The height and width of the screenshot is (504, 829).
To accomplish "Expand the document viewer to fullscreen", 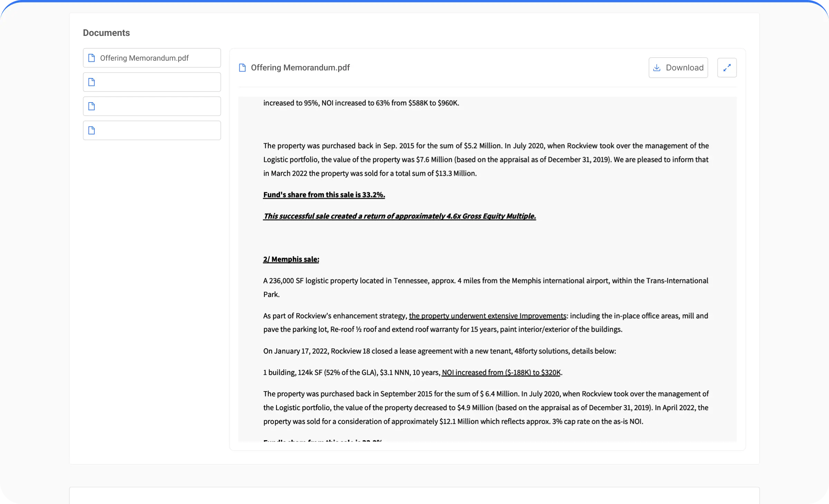I will click(x=727, y=68).
